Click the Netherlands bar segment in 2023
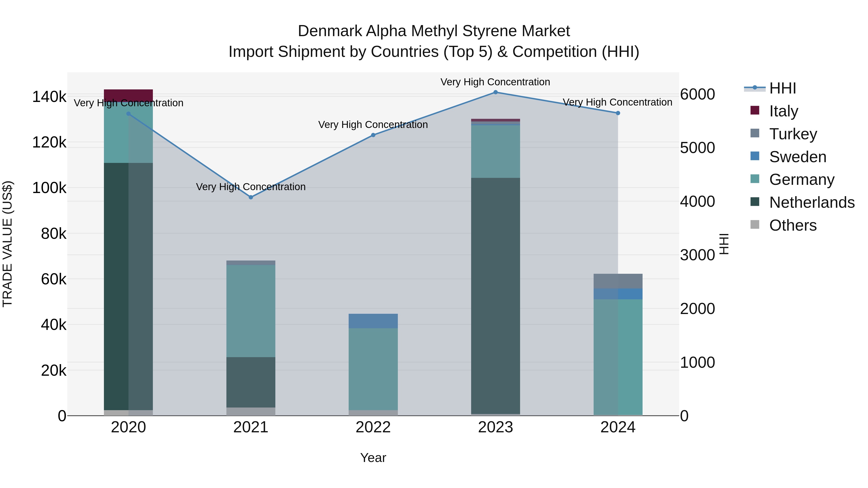This screenshot has height=488, width=868. pos(495,296)
